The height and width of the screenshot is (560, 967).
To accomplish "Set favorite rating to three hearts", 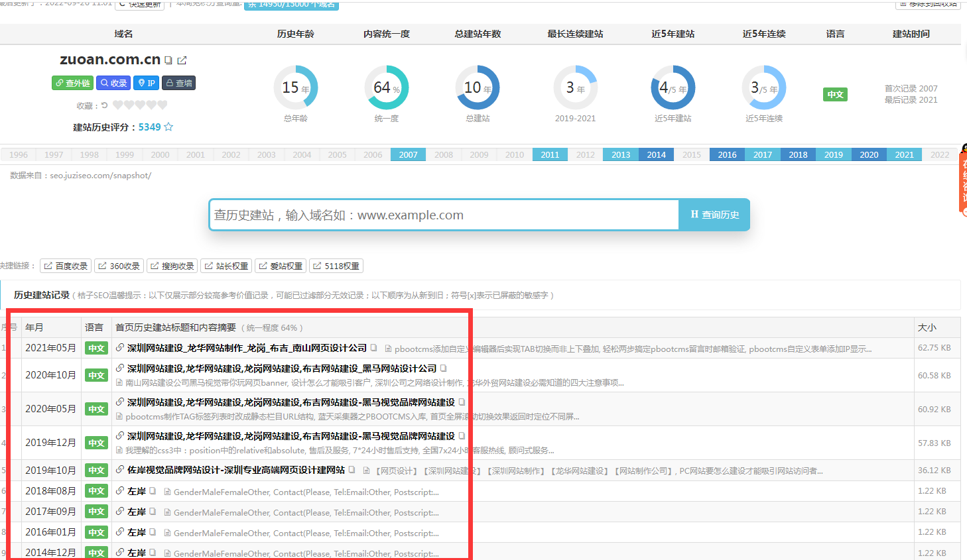I will click(x=141, y=105).
